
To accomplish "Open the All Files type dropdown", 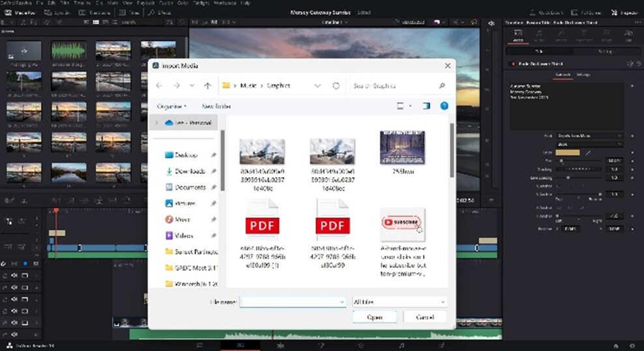I will click(x=399, y=302).
